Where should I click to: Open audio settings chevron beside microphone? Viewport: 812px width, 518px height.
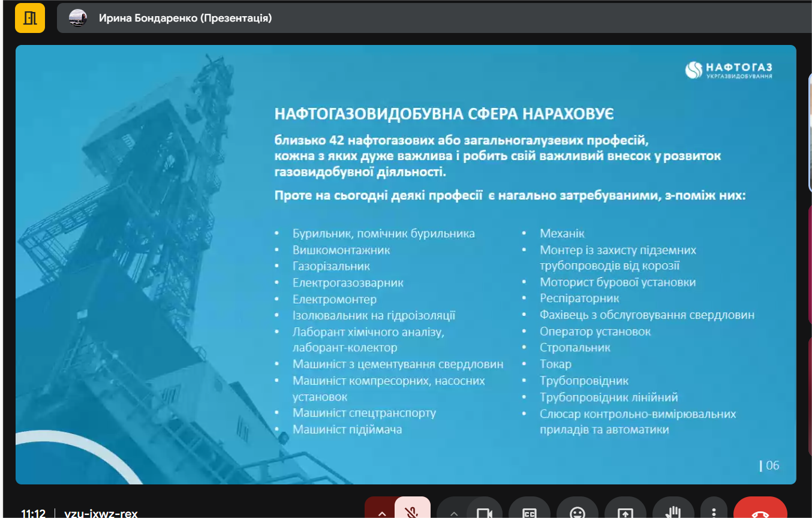(x=381, y=513)
